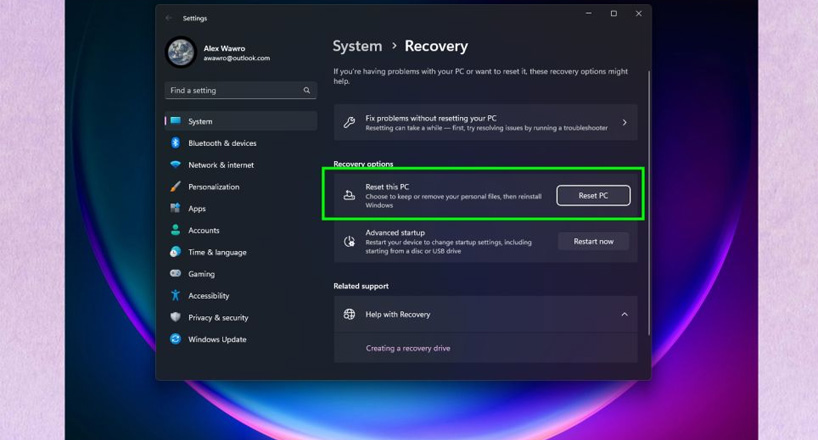
Task: Open Privacy & security label
Action: (x=218, y=318)
